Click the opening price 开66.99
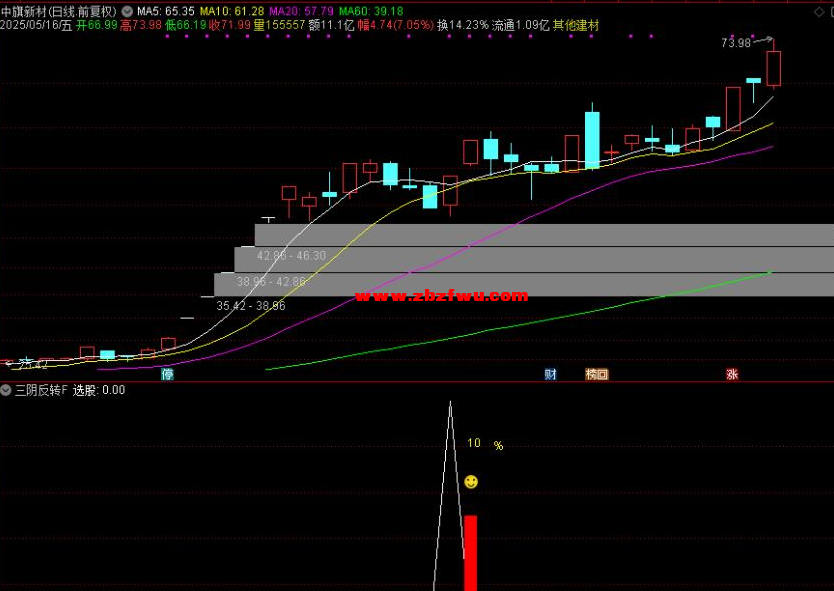The width and height of the screenshot is (834, 591). click(x=96, y=26)
